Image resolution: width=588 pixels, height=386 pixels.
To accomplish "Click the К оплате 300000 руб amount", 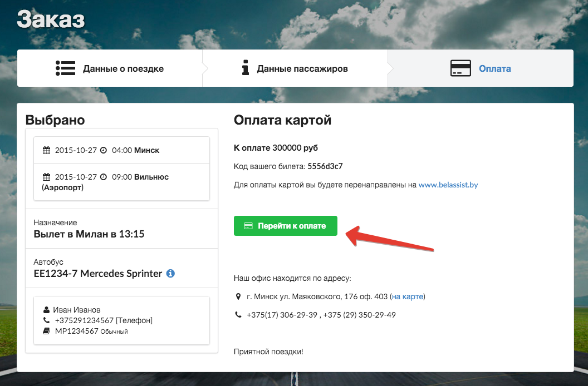I will click(x=276, y=147).
